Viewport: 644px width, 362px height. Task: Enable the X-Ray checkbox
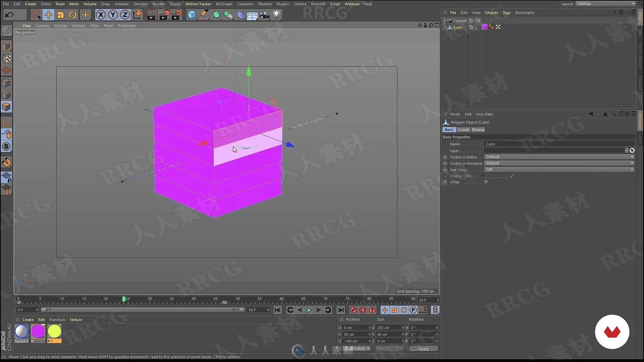pos(486,182)
